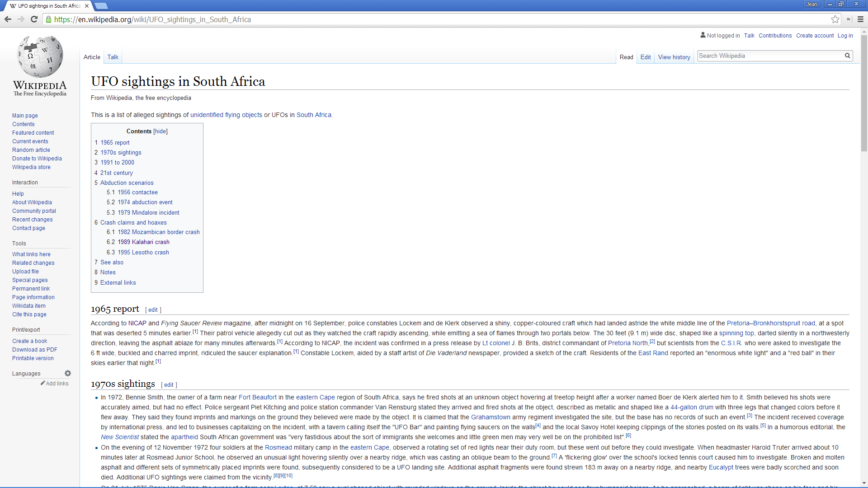
Task: Click the browser forward arrow
Action: coord(21,19)
